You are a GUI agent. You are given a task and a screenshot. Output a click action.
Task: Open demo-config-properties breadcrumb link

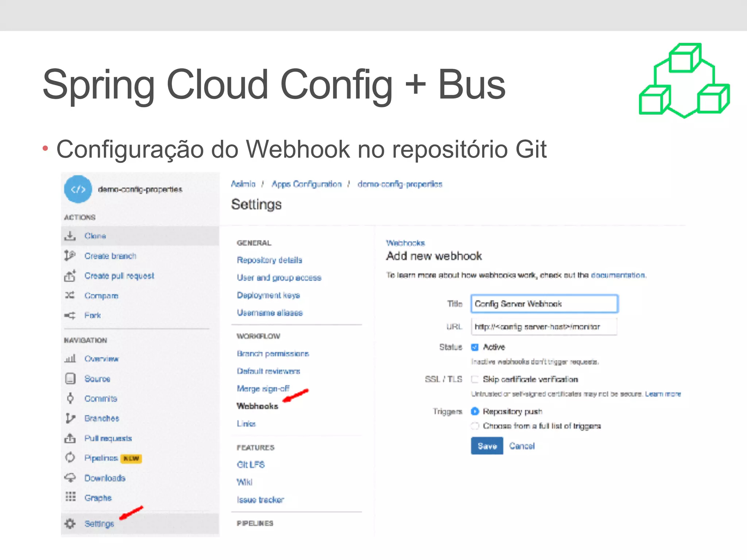400,184
